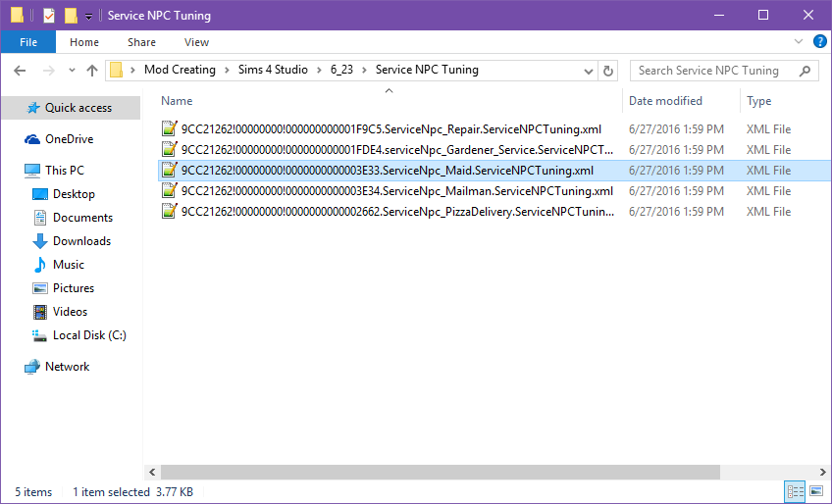Viewport: 832px width, 504px height.
Task: Select the ServiceNpc_PizzaDelivery XML file
Action: [397, 212]
